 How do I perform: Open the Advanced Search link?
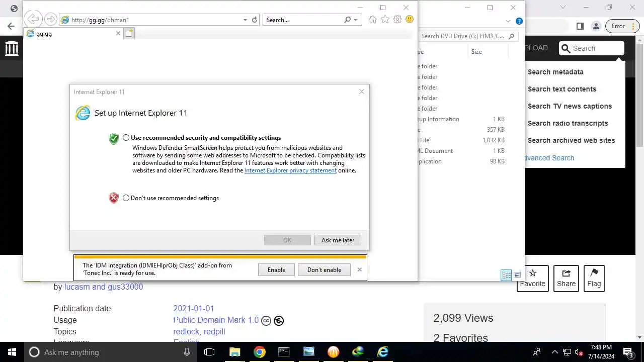(549, 158)
